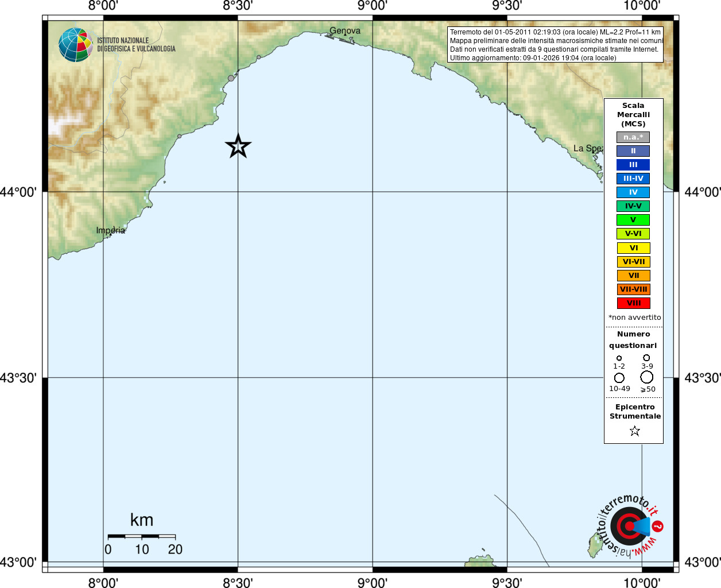Click the top 8°00' longitude label
The height and width of the screenshot is (588, 721).
click(103, 6)
